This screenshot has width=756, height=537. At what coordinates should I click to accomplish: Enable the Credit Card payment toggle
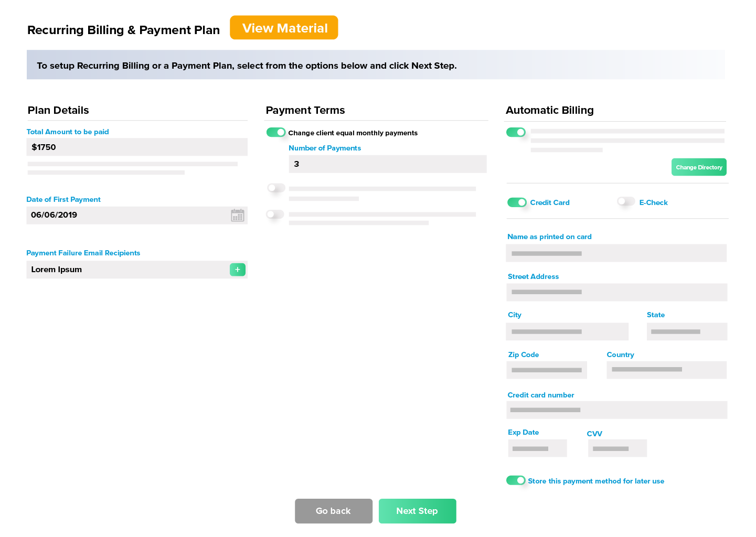click(x=517, y=202)
